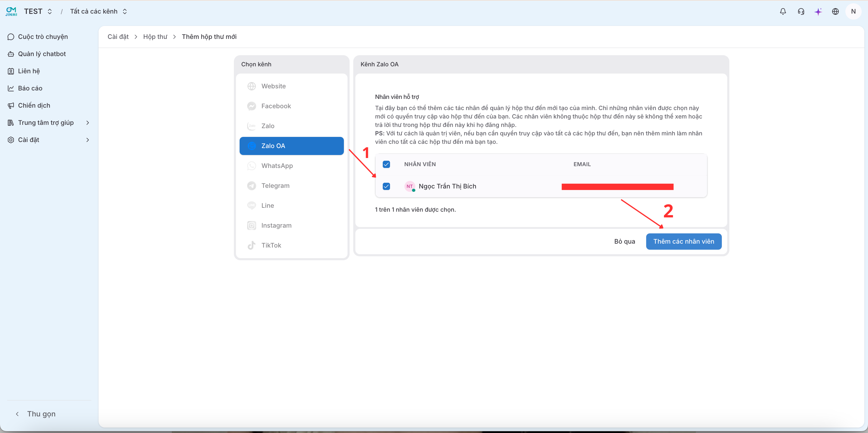
Task: Open the N user avatar menu
Action: (853, 11)
